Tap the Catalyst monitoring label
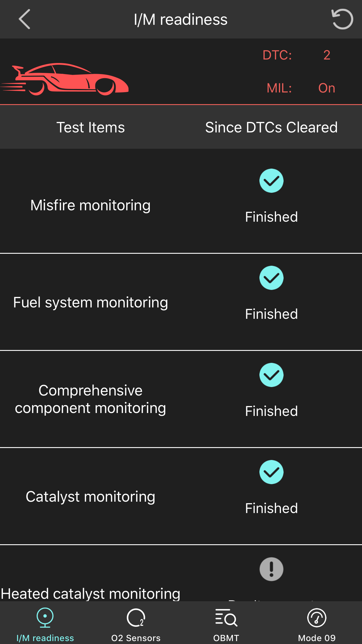 click(91, 497)
